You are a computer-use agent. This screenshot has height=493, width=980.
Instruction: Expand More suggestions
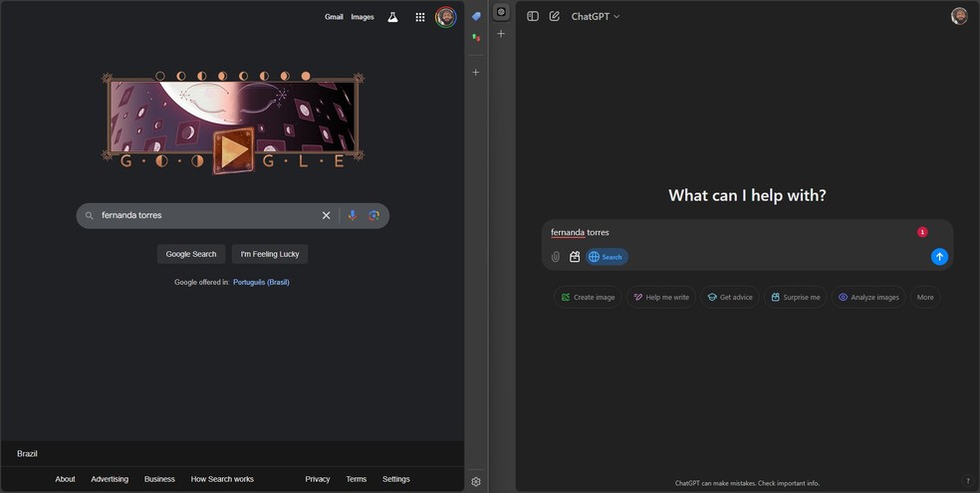coord(925,298)
